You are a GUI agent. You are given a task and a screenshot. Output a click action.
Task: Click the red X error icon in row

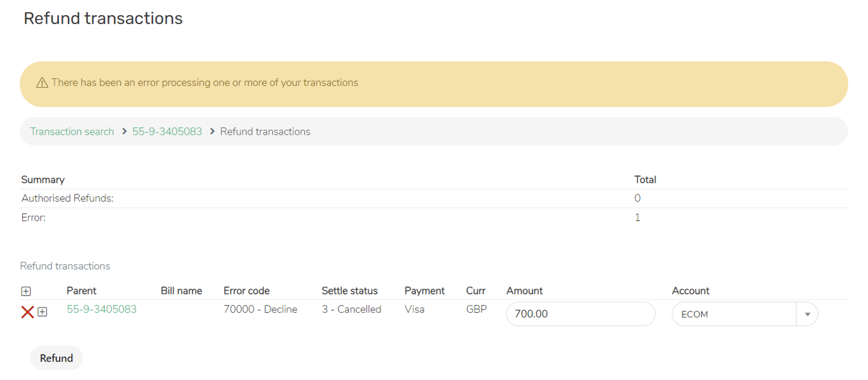[x=27, y=312]
